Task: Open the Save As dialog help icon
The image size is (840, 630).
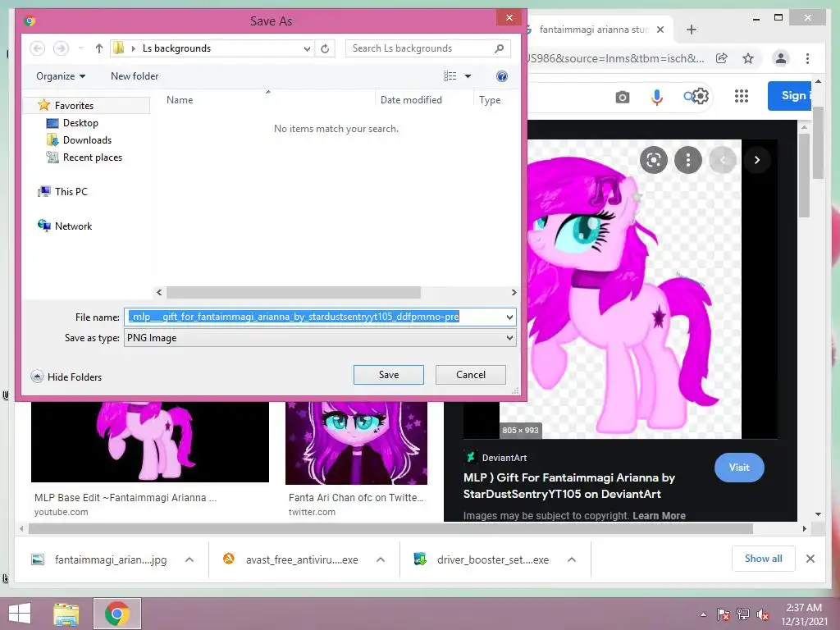Action: 502,76
